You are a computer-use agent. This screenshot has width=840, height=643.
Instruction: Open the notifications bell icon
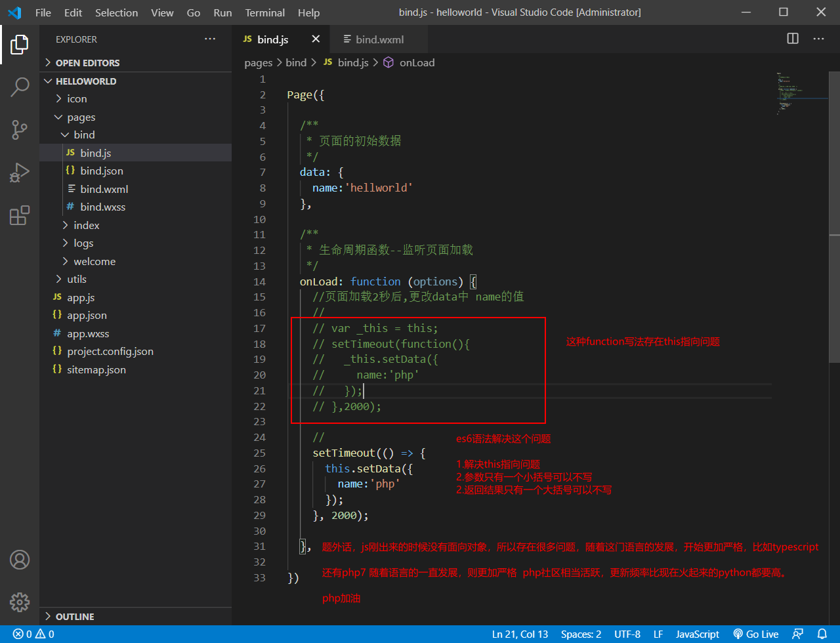822,634
